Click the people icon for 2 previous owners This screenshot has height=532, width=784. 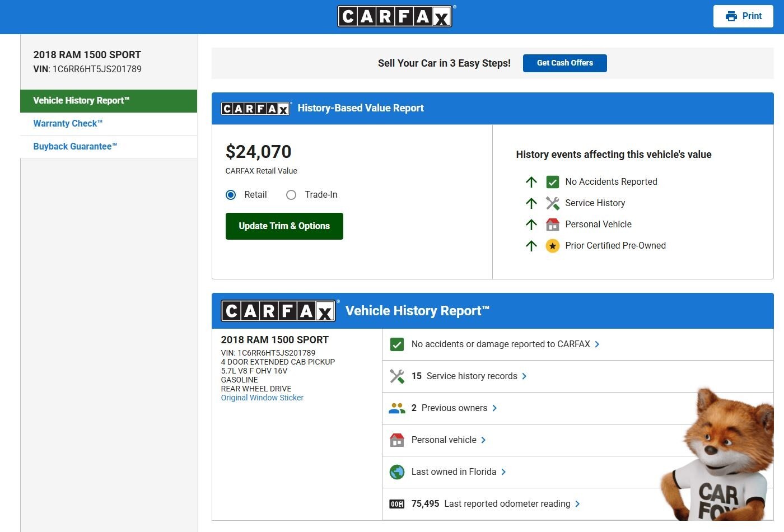pos(397,408)
